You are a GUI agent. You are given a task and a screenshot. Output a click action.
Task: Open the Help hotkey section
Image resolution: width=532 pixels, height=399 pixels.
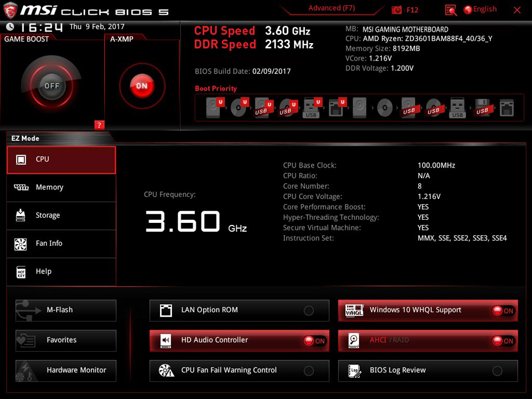click(x=61, y=272)
